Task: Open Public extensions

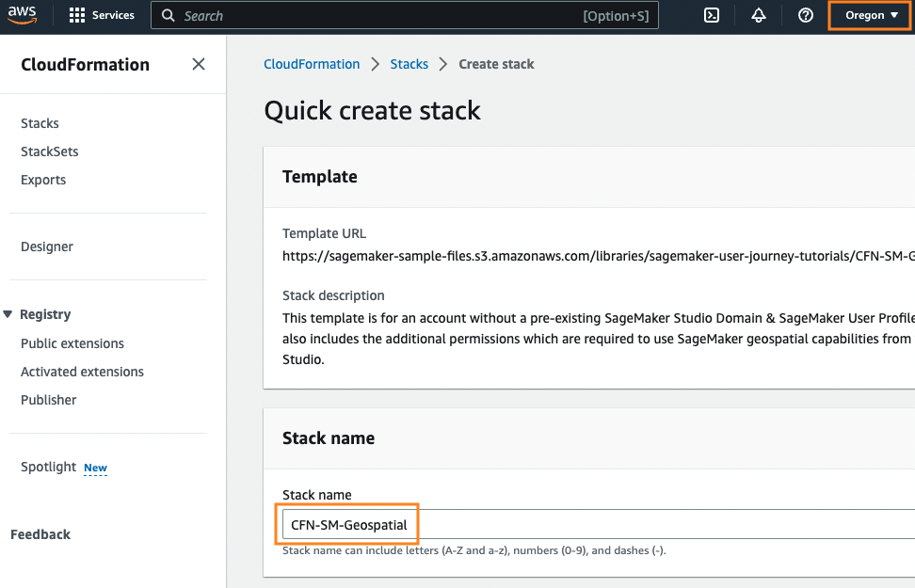Action: pos(72,343)
